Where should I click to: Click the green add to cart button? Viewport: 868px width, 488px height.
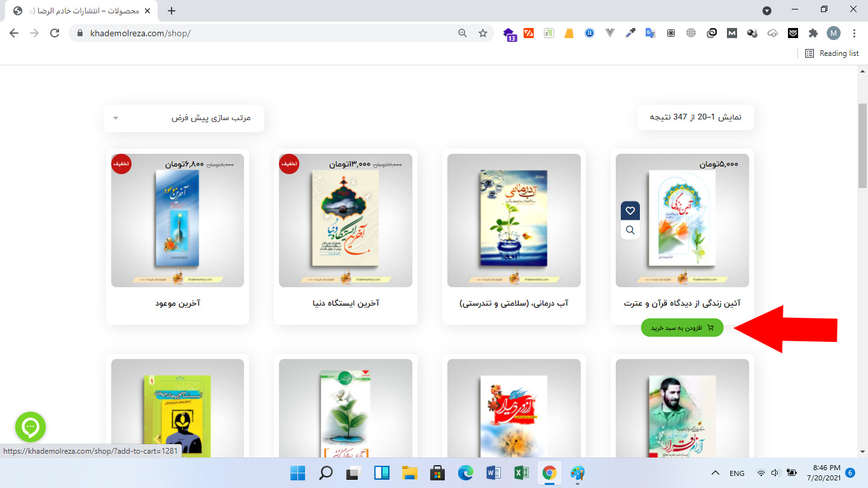pos(682,328)
